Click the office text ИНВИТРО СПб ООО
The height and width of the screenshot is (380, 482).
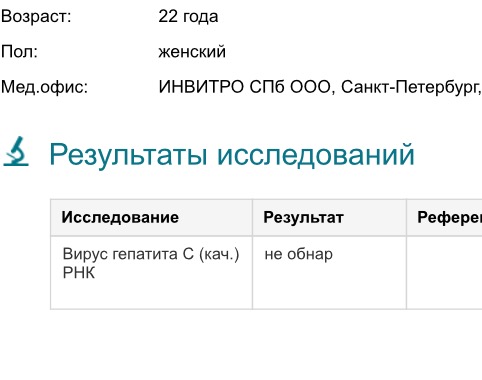(x=244, y=87)
